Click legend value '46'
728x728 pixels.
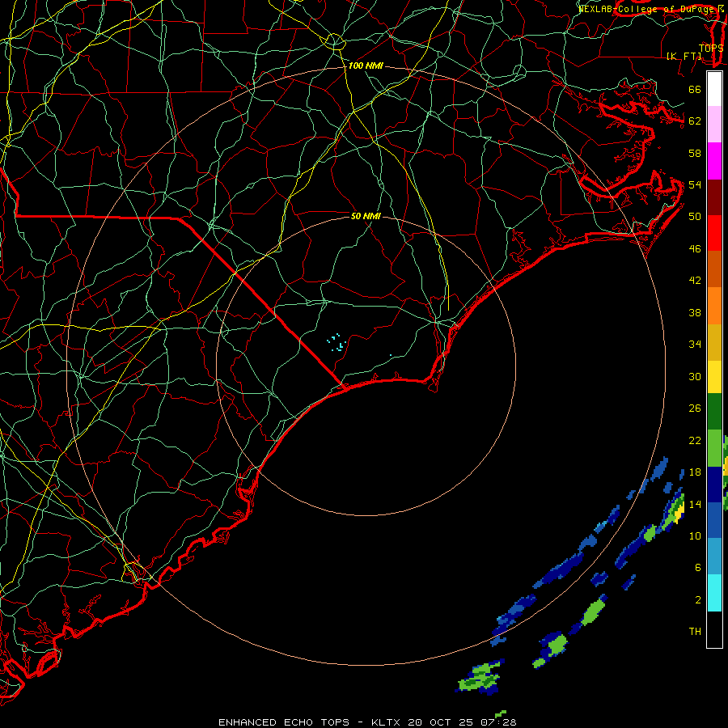coord(695,249)
